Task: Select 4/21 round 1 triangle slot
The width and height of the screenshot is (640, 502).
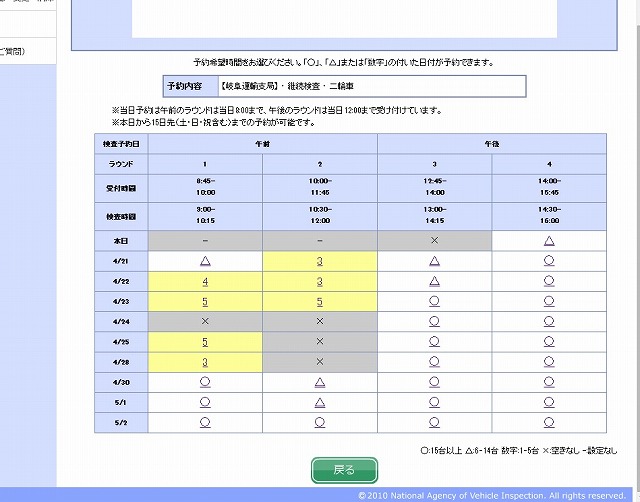Action: [x=205, y=261]
